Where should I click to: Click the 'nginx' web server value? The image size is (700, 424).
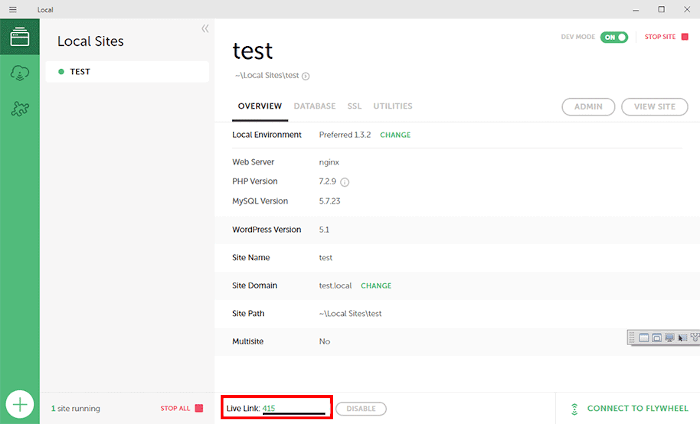329,162
